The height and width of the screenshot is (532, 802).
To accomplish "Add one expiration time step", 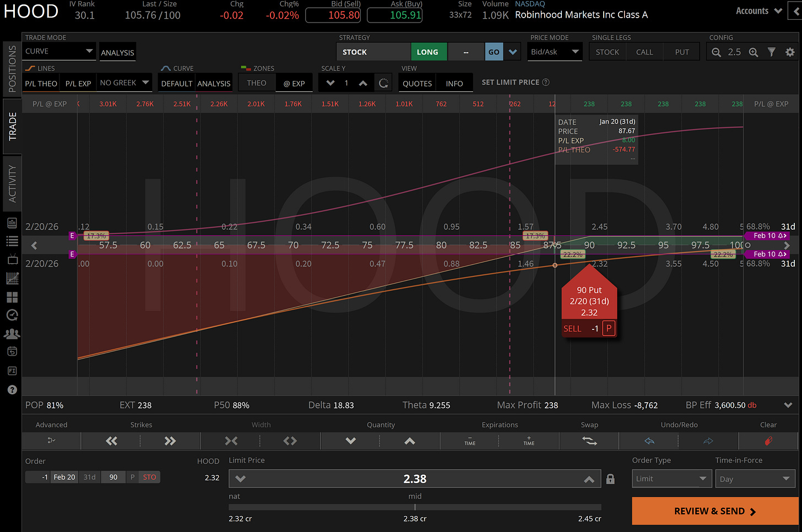I will 529,441.
